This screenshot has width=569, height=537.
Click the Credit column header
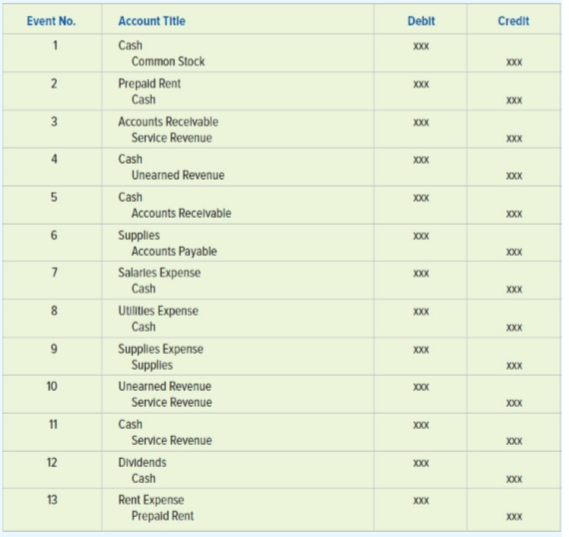[x=513, y=21]
